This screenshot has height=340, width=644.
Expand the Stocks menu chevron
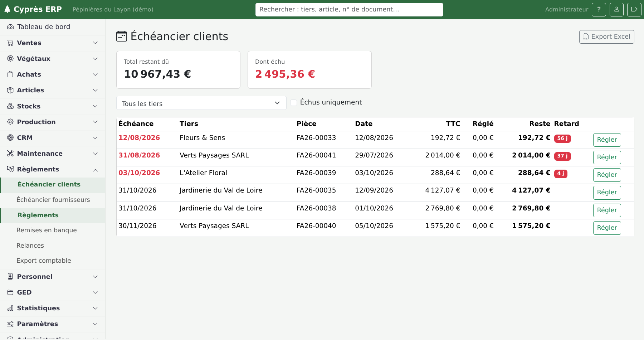tap(95, 106)
